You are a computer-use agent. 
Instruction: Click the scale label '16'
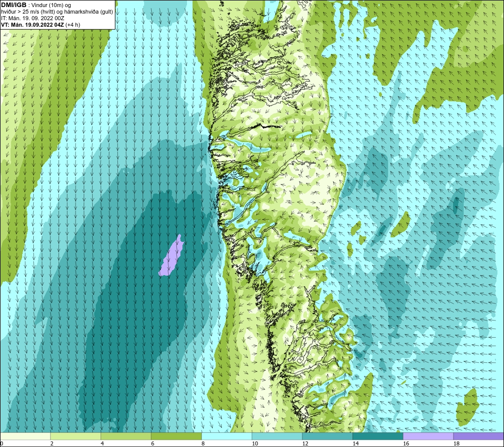pos(406,443)
